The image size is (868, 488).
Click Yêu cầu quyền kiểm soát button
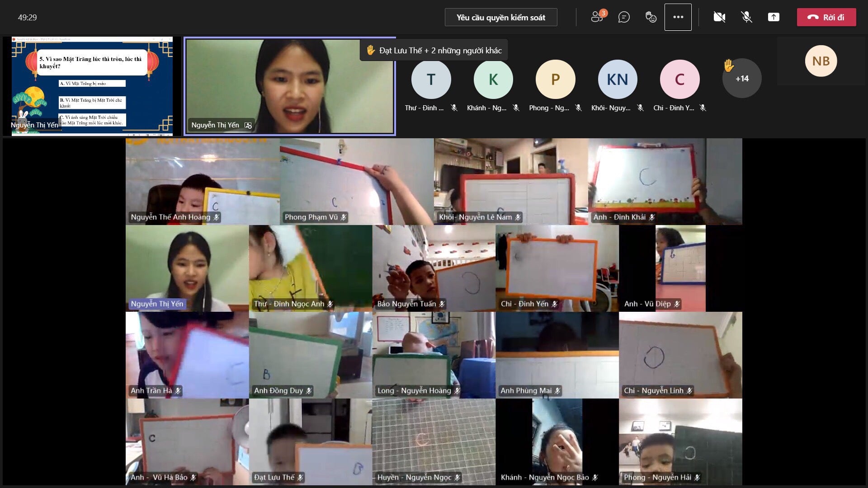500,17
